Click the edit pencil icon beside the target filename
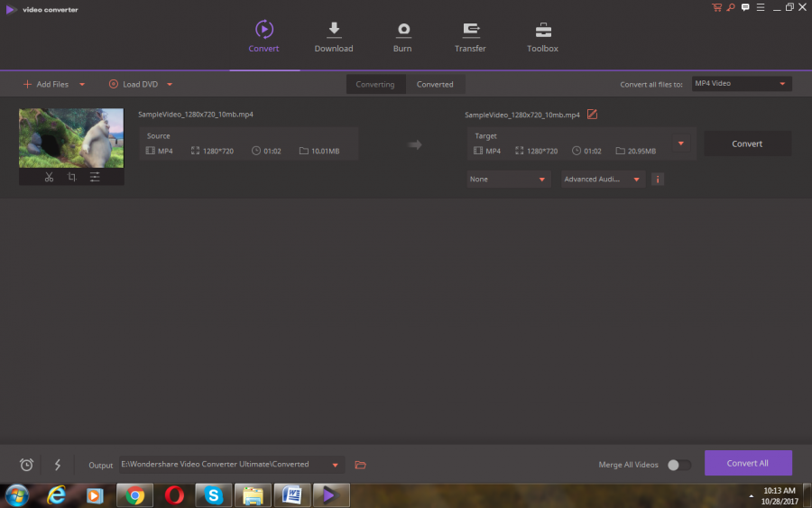The width and height of the screenshot is (812, 508). point(592,115)
